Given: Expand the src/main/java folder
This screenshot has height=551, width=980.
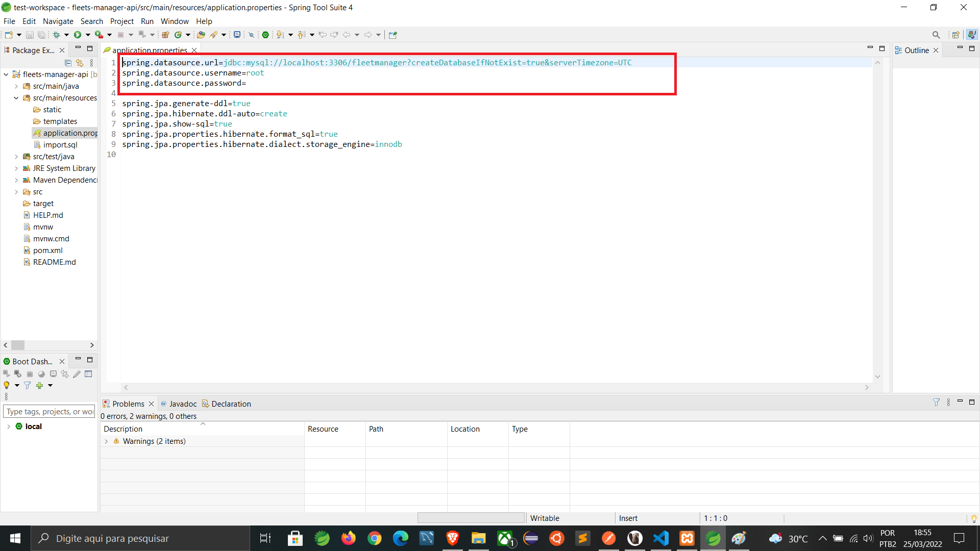Looking at the screenshot, I should 16,86.
